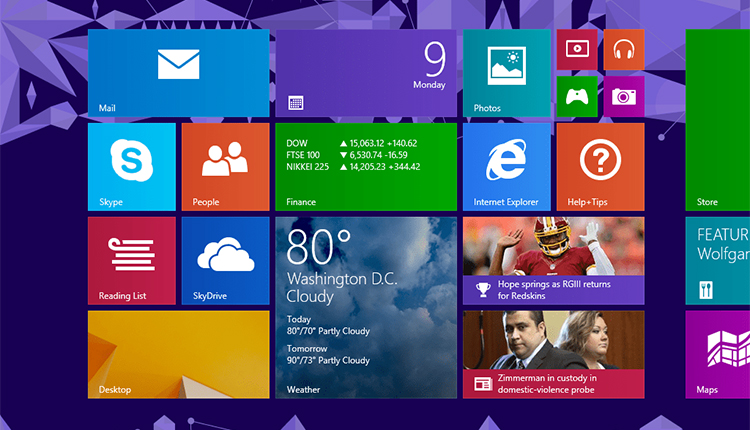Open the Mail app tile
750x430 pixels.
click(178, 73)
